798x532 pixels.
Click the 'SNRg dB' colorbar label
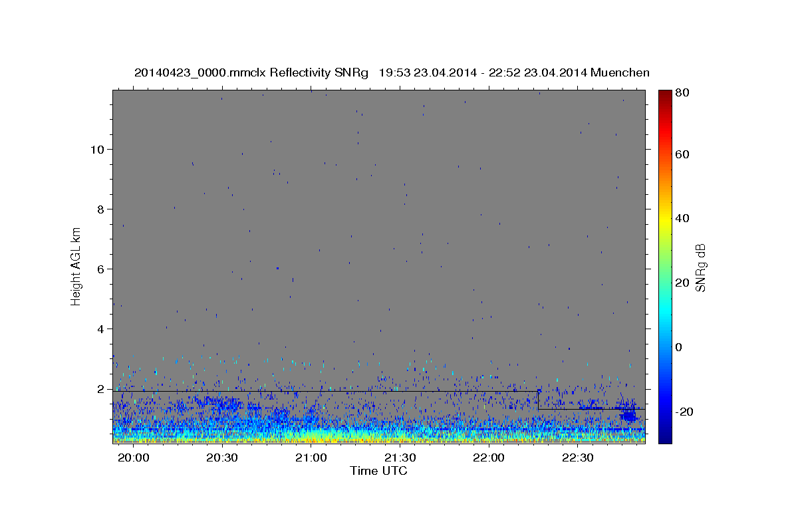tap(700, 268)
